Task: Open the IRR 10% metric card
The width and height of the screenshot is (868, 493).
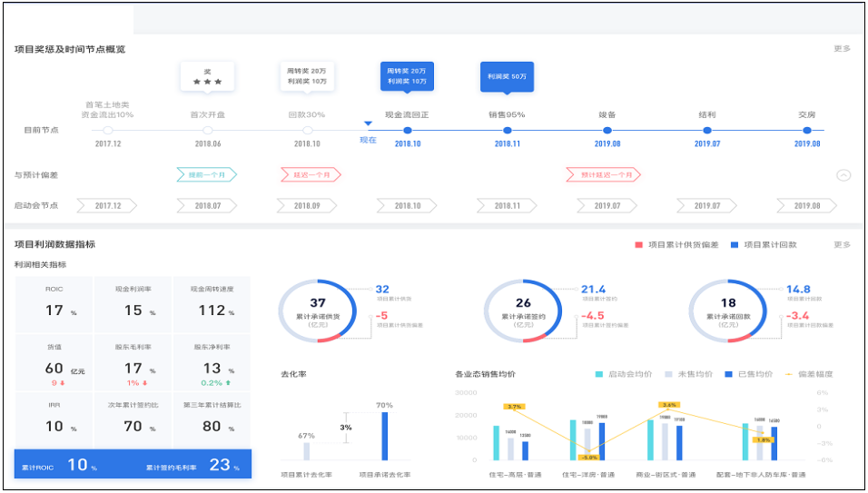Action: click(54, 420)
